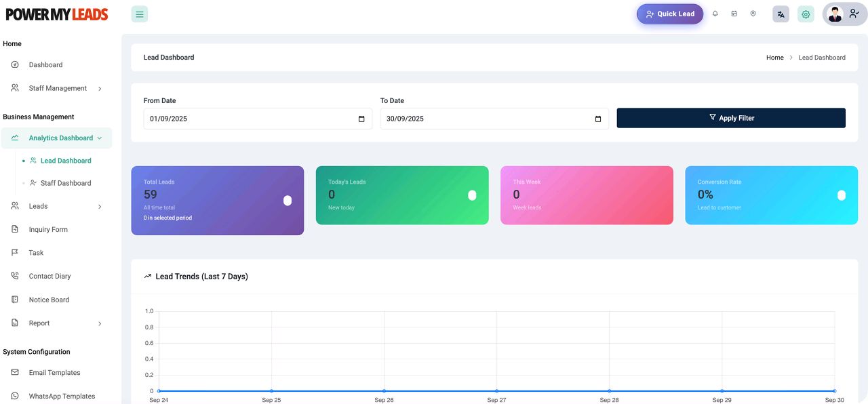This screenshot has width=868, height=404.
Task: Expand the Staff Management submenu
Action: [100, 89]
